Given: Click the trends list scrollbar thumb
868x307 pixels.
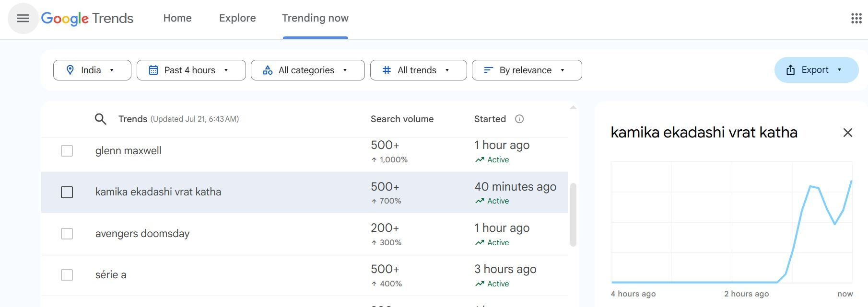Looking at the screenshot, I should point(573,215).
